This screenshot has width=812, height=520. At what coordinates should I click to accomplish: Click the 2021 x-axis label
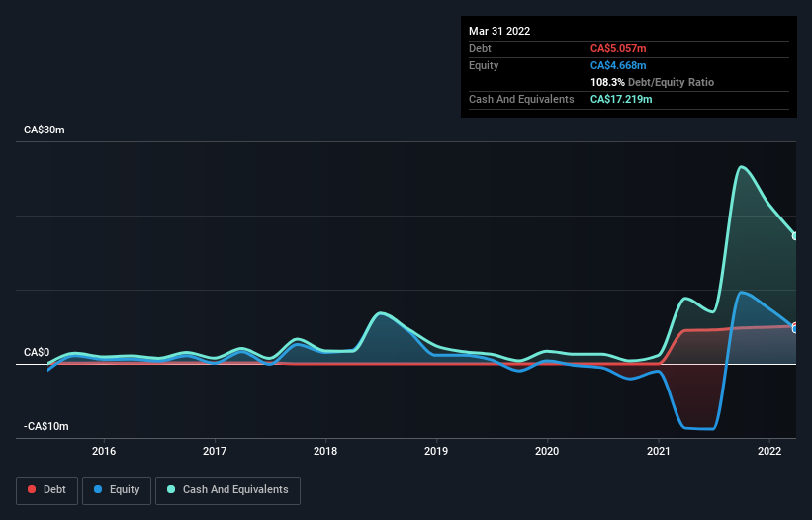[658, 451]
